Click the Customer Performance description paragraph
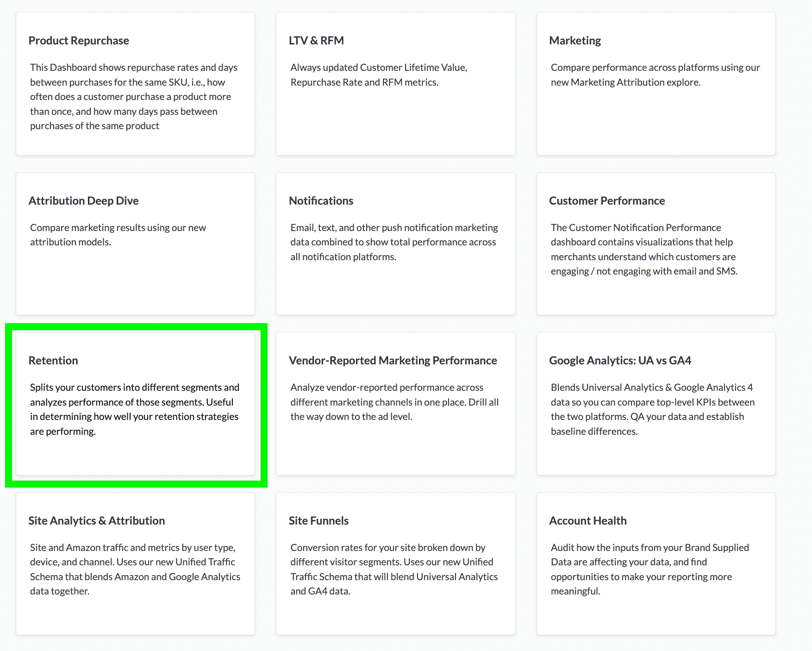Image resolution: width=812 pixels, height=651 pixels. pos(643,250)
